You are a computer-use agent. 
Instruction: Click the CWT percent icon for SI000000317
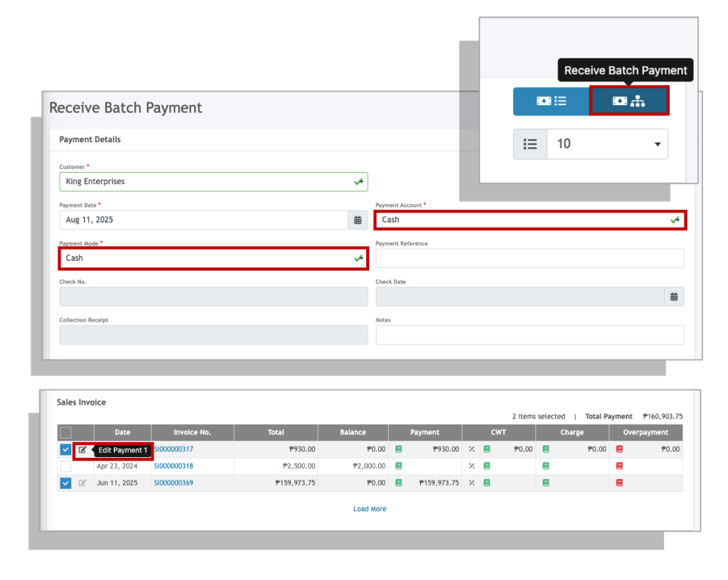(472, 449)
